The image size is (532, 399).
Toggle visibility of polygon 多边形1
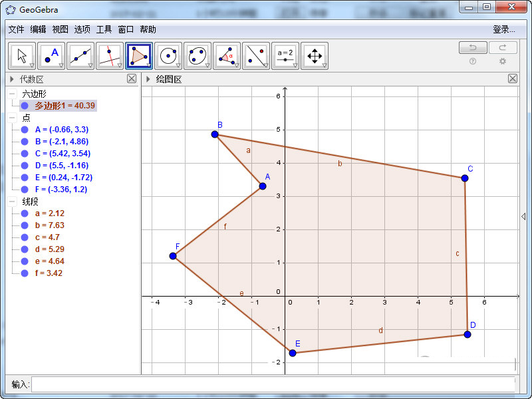[x=25, y=106]
